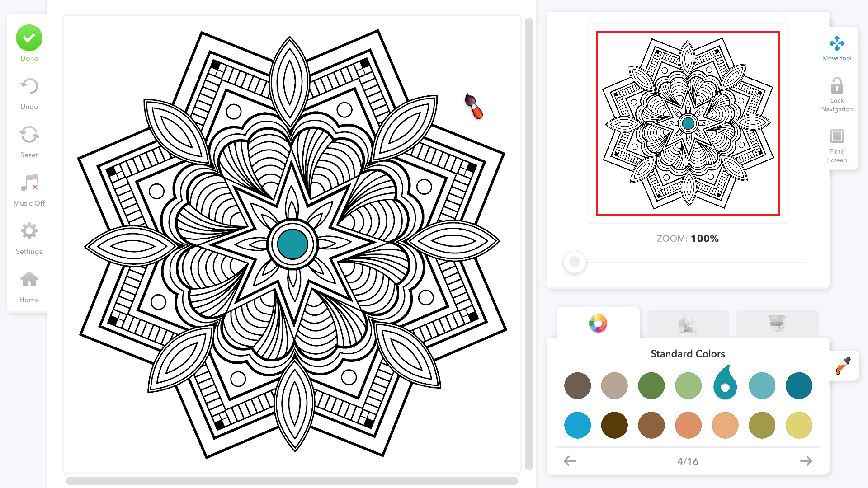Image resolution: width=868 pixels, height=488 pixels.
Task: Reset the mandala coloring
Action: pyautogui.click(x=29, y=135)
